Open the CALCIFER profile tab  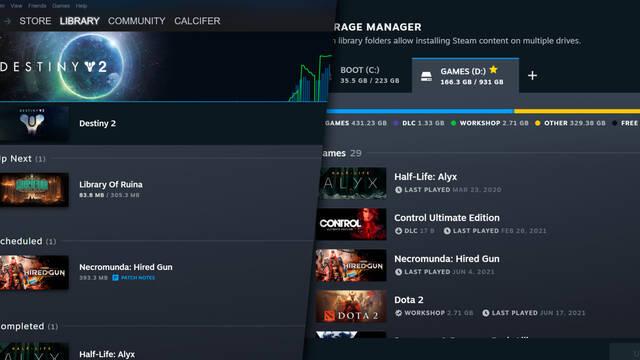197,21
